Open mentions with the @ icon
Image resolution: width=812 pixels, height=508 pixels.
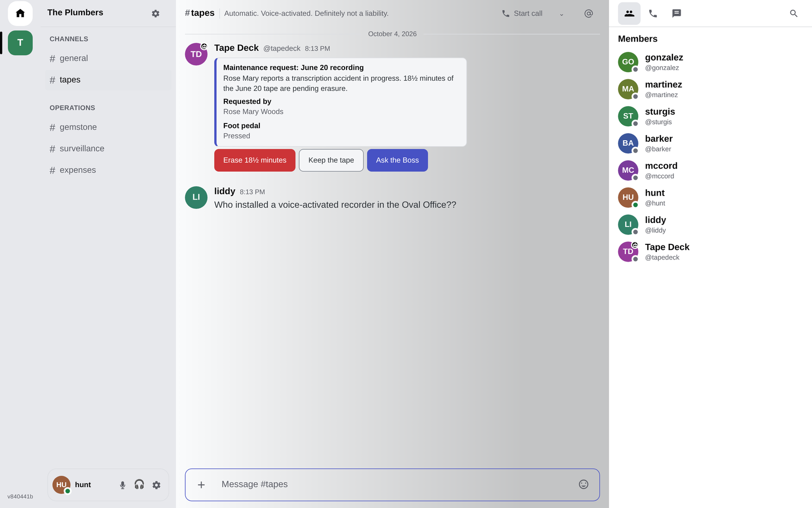pos(589,14)
